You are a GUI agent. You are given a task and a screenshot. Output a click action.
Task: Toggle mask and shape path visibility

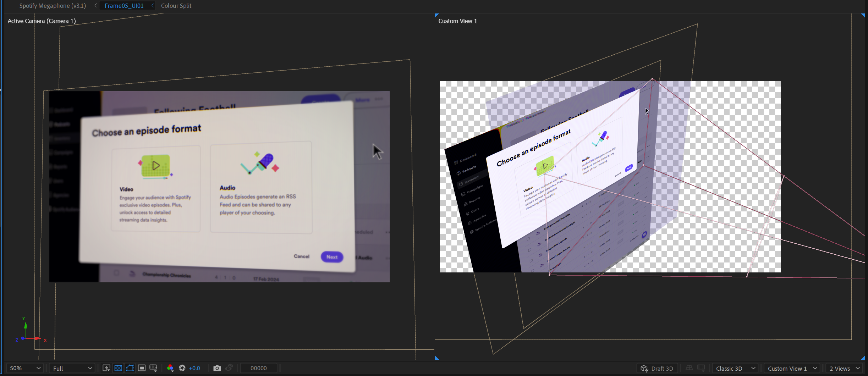[x=130, y=368]
